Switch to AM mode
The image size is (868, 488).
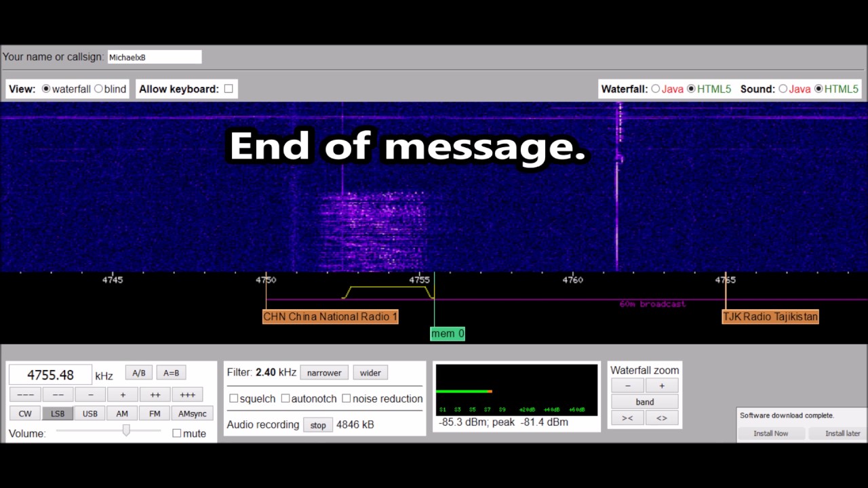(122, 413)
